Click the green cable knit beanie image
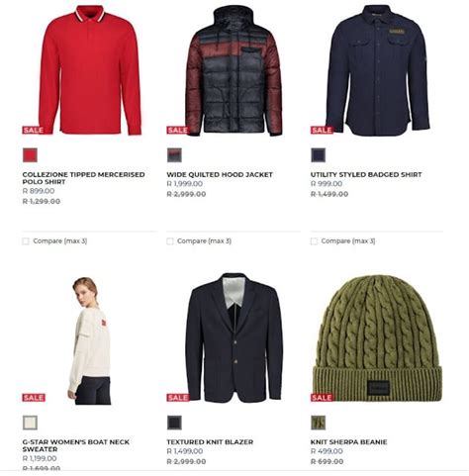 pyautogui.click(x=377, y=338)
